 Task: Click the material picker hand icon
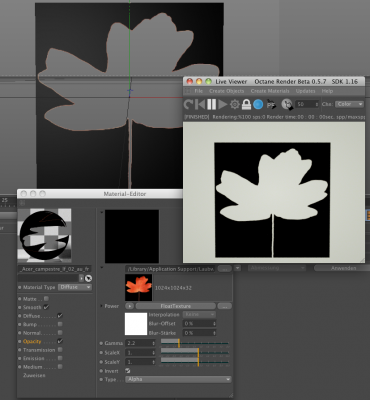(x=287, y=104)
